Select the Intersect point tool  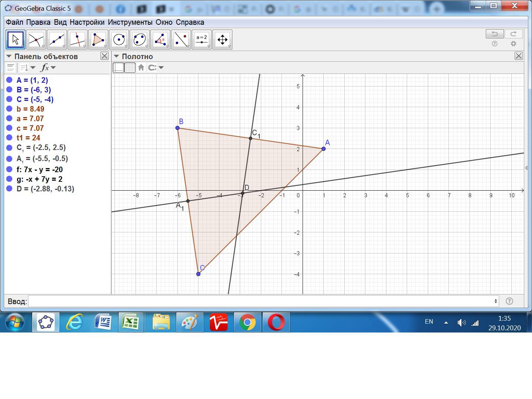coord(36,40)
